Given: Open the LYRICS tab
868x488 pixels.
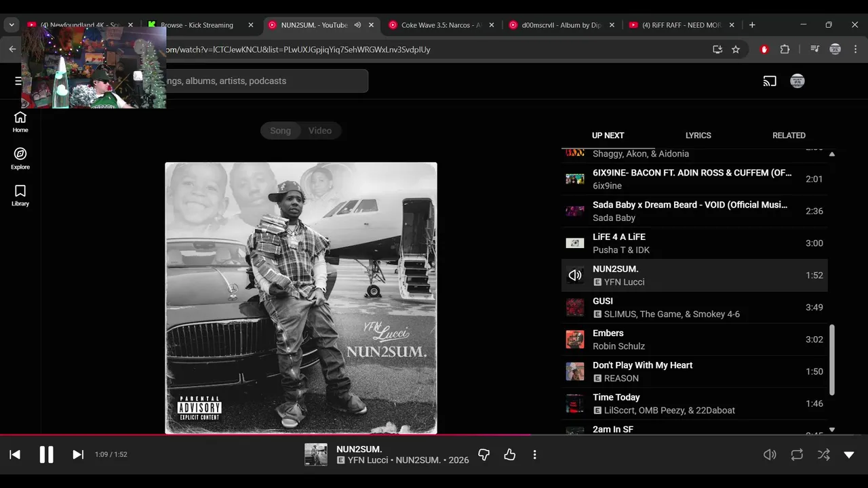Looking at the screenshot, I should [x=698, y=136].
